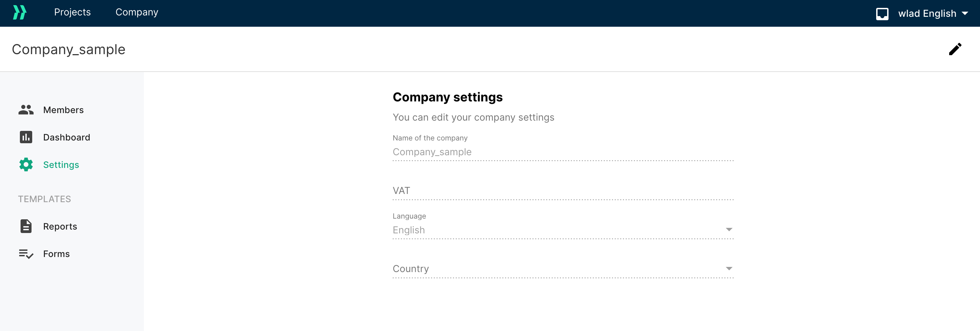Click the Settings gear icon
The width and height of the screenshot is (980, 331).
click(x=26, y=165)
